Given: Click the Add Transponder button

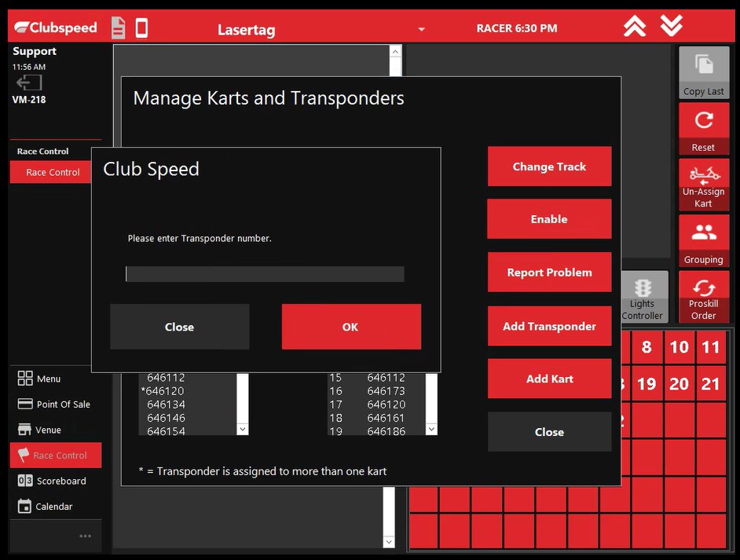Looking at the screenshot, I should click(549, 326).
